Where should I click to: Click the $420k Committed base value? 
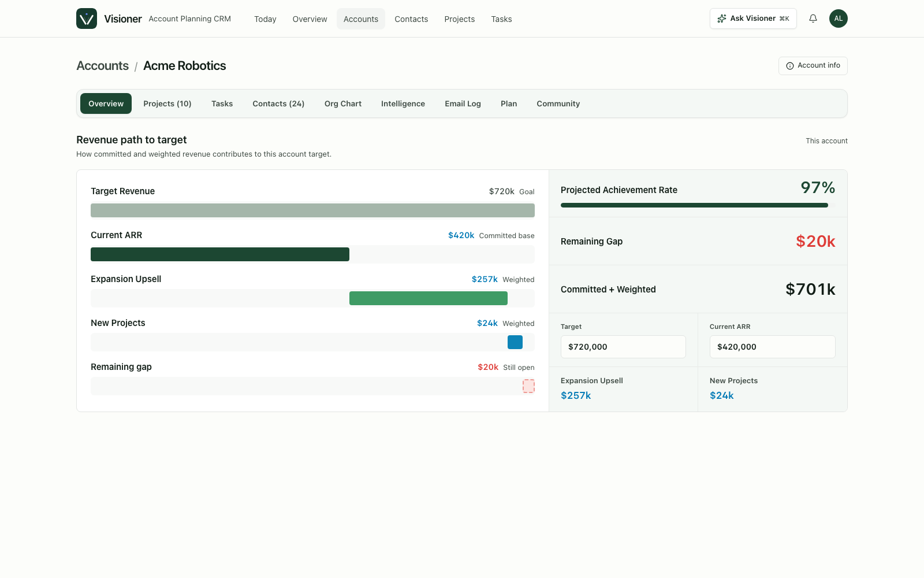461,235
